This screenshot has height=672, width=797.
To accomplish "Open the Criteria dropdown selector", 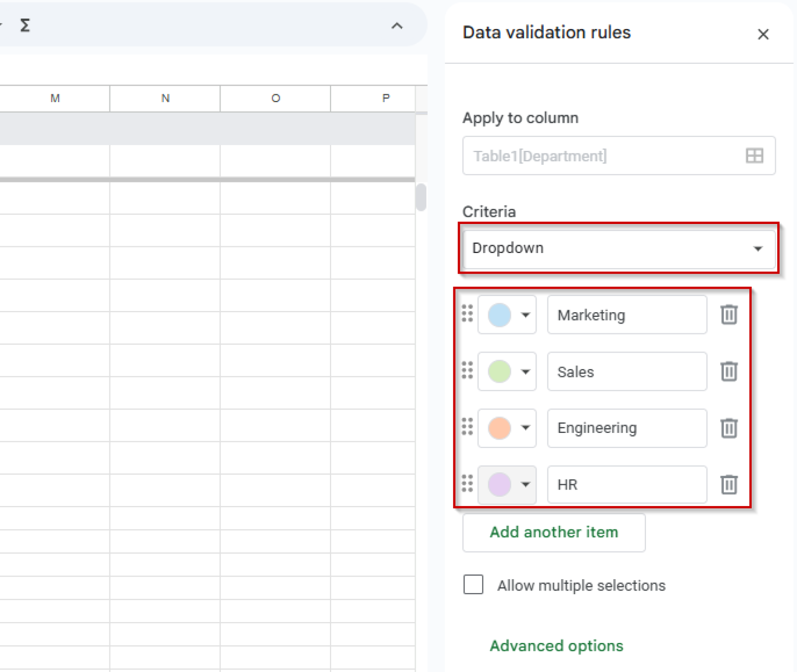I will 619,249.
